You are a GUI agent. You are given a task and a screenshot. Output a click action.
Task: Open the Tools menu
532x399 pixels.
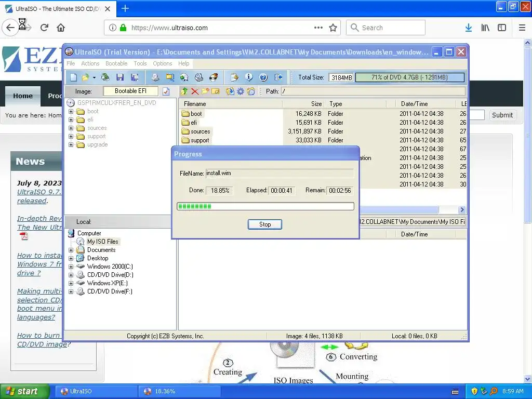click(x=140, y=63)
